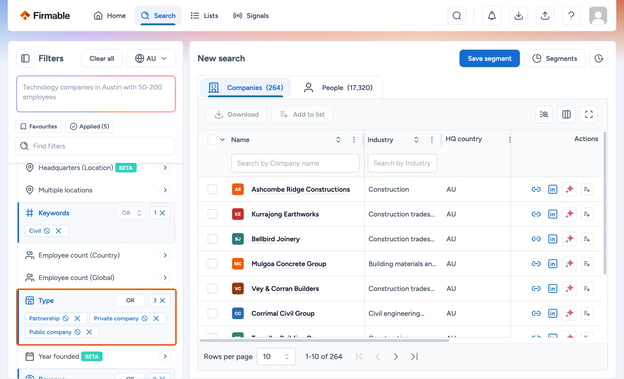
Task: Open the Search nav item
Action: (158, 16)
